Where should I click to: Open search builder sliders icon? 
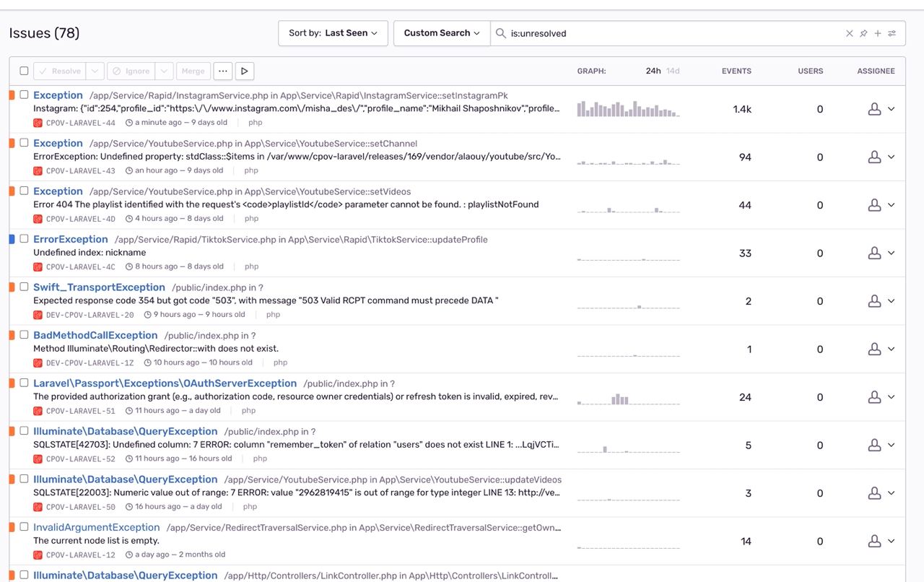(892, 33)
